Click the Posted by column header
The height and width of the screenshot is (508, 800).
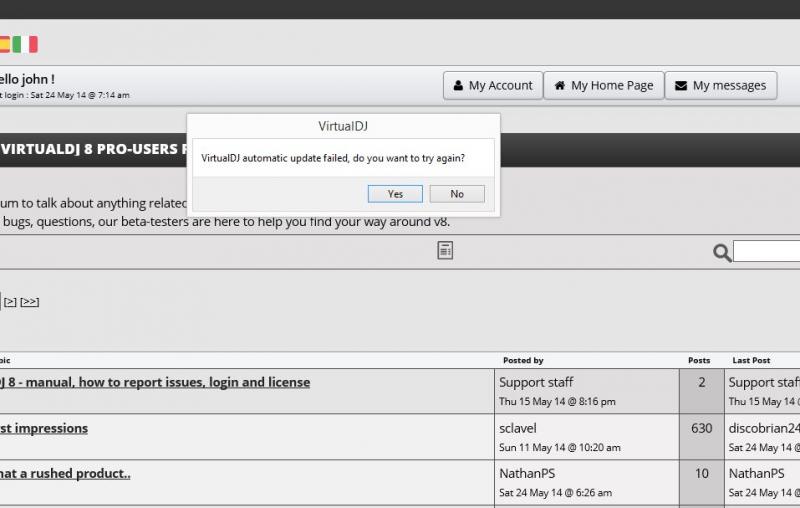(523, 361)
